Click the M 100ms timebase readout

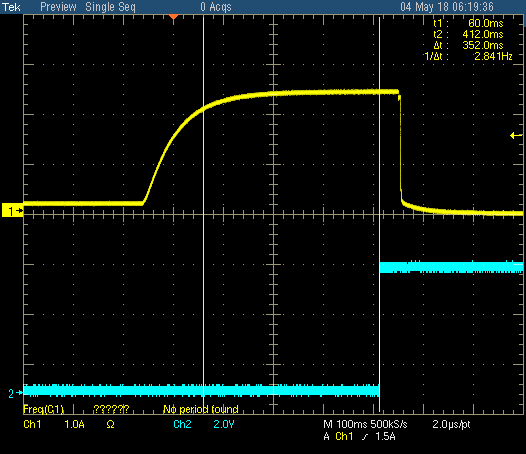point(345,424)
